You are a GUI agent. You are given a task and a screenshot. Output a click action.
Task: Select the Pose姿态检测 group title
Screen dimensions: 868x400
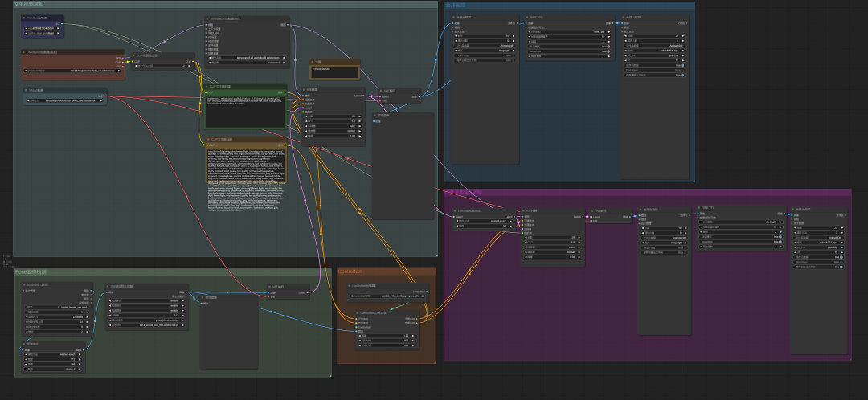tap(31, 272)
